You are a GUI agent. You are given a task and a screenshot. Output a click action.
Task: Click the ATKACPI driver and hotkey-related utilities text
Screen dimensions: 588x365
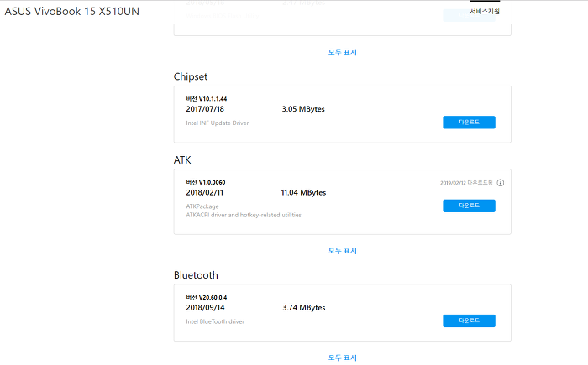coord(244,215)
